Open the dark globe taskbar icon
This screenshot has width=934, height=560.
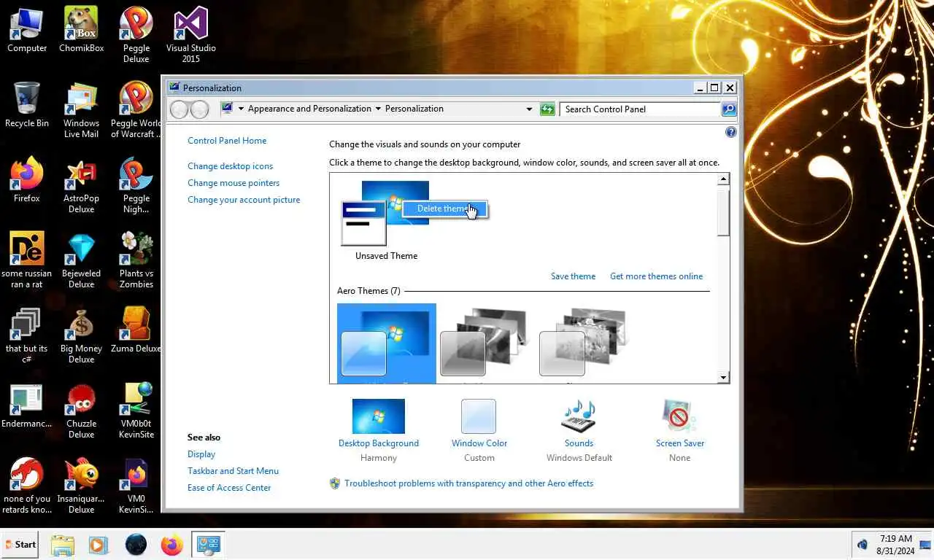136,545
